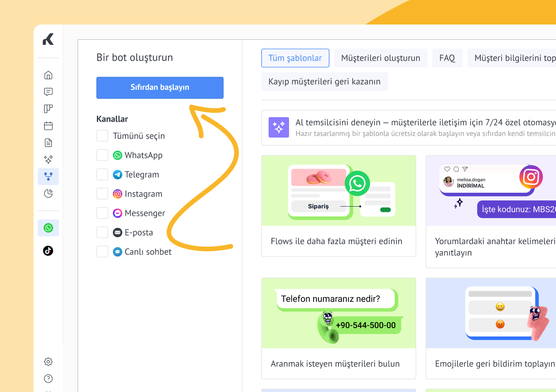This screenshot has height=392, width=556.
Task: Check the Tümünü seçin checkbox
Action: click(102, 136)
